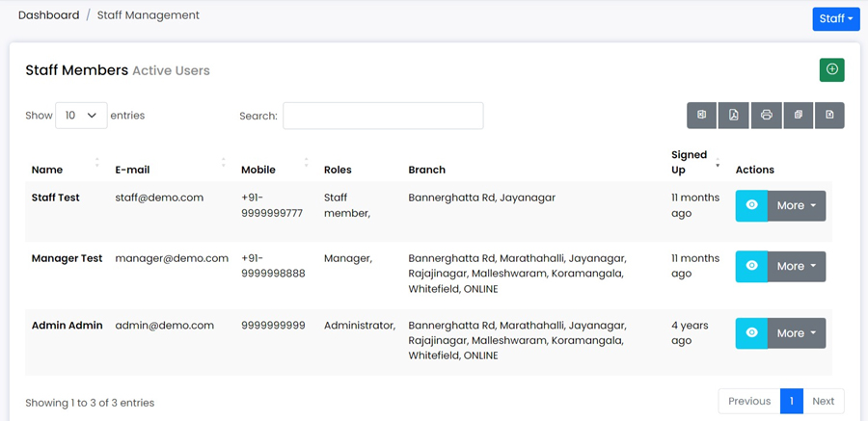The width and height of the screenshot is (868, 421).
Task: Toggle column visibility using first export-bar icon
Action: pyautogui.click(x=702, y=115)
